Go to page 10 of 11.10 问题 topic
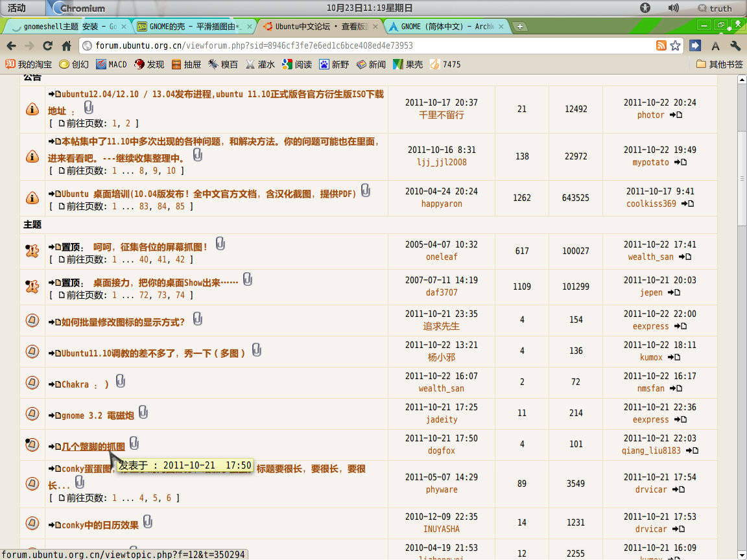Image resolution: width=747 pixels, height=560 pixels. pyautogui.click(x=171, y=170)
